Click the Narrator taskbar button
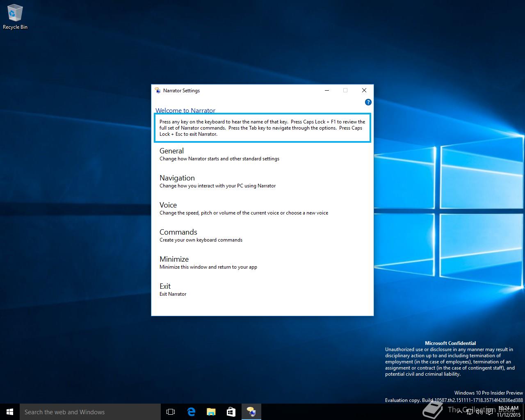 [251, 412]
